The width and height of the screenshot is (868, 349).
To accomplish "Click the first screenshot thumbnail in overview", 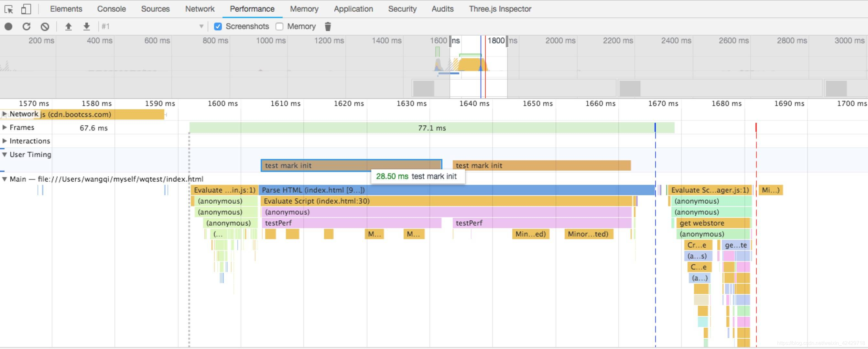I will (424, 89).
